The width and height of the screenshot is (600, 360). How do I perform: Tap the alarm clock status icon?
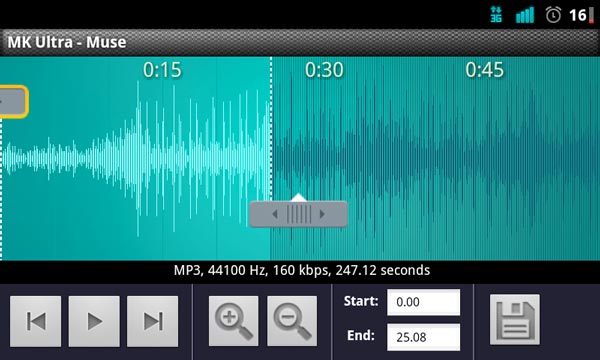click(553, 15)
